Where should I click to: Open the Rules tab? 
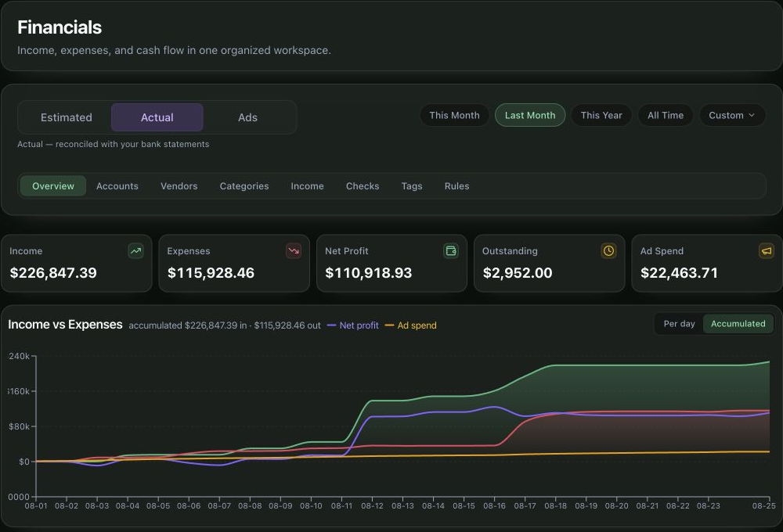pos(457,186)
